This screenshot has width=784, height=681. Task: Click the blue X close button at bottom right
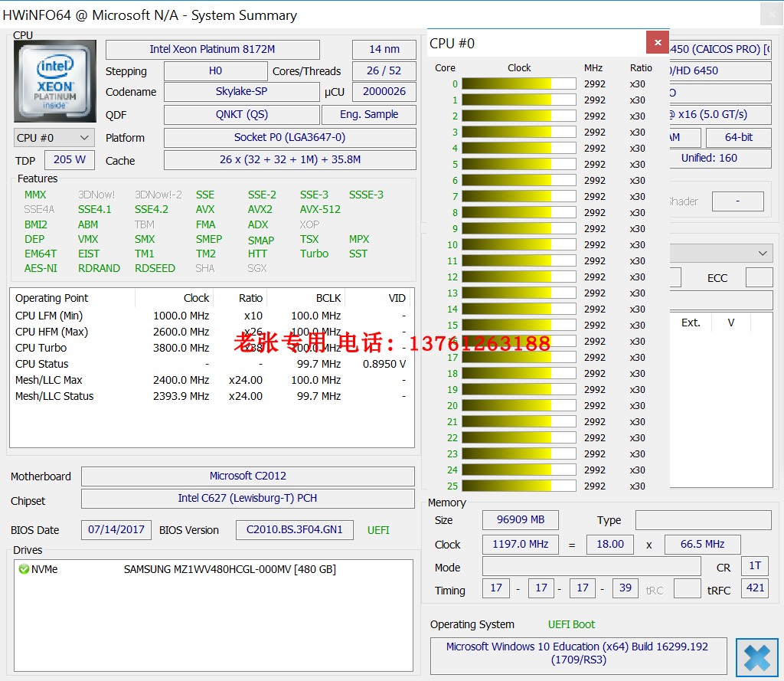756,657
